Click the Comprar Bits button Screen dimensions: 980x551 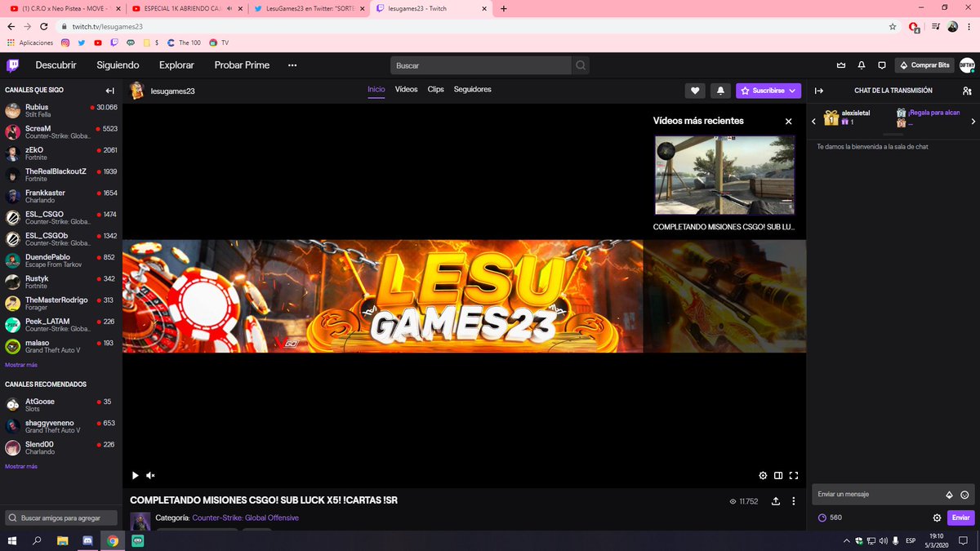(x=924, y=65)
